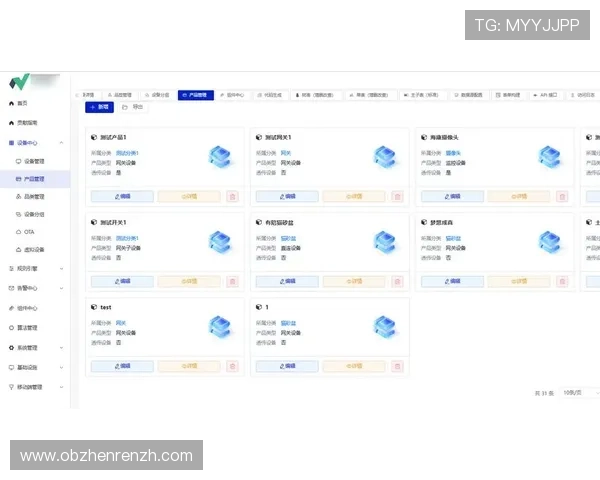600x480 pixels.
Task: Click folder icon of the 导出 button
Action: [124, 107]
